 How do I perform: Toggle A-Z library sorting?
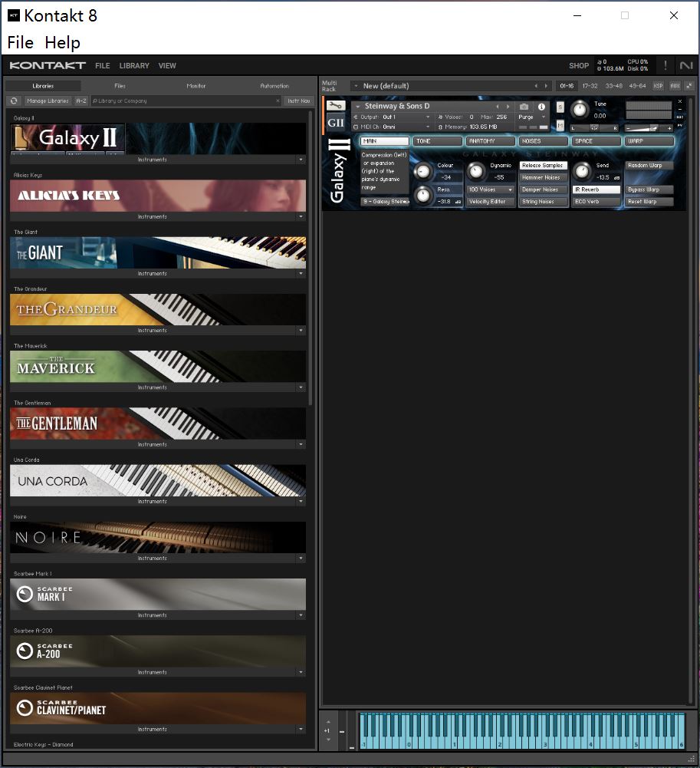pos(81,101)
